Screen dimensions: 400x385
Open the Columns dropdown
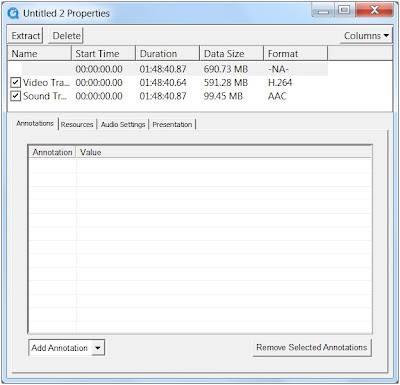(x=366, y=36)
